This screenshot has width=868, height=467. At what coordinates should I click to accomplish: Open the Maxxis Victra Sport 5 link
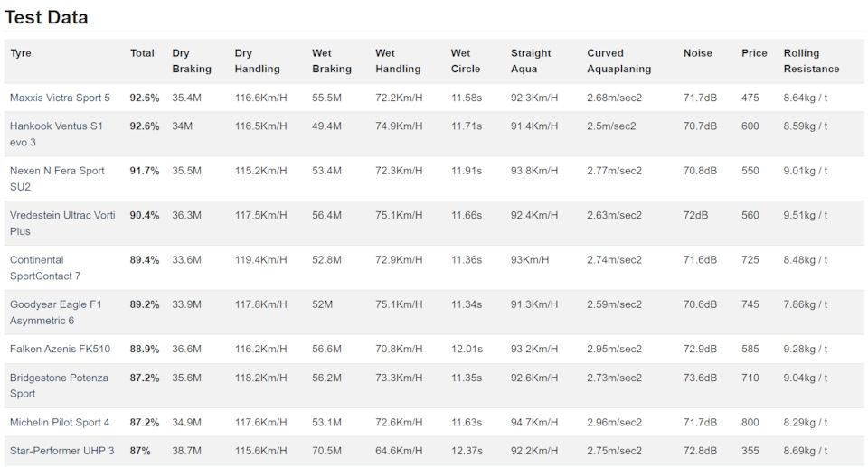click(60, 98)
